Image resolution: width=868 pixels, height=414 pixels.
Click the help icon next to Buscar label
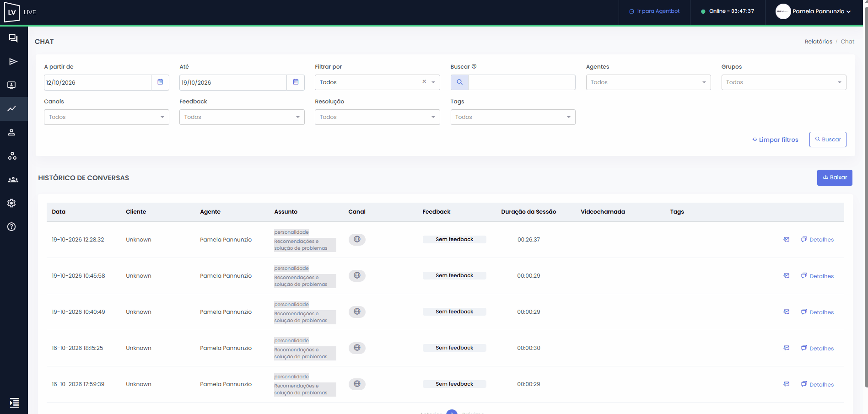[x=474, y=66]
